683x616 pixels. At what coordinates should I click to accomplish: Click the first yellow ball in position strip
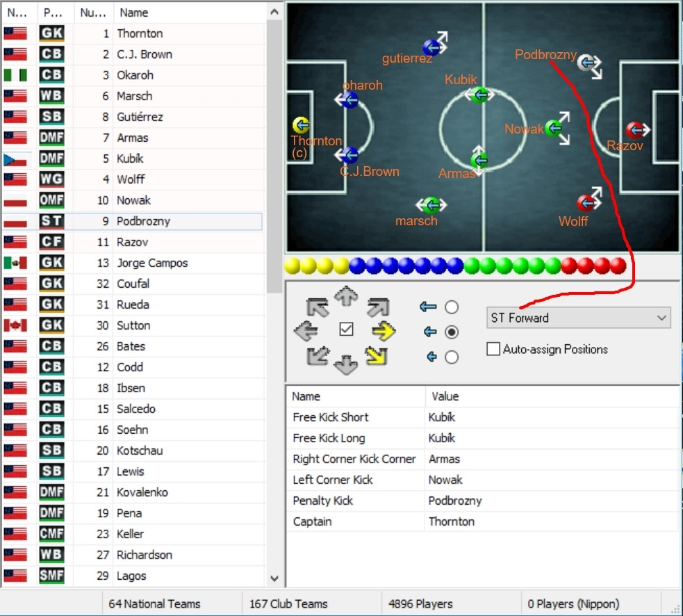(293, 266)
